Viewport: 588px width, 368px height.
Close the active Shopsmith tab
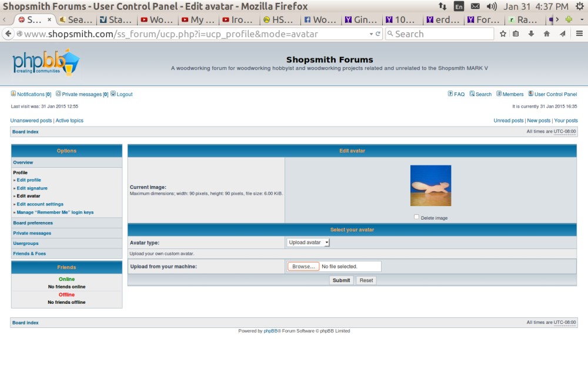click(x=49, y=19)
